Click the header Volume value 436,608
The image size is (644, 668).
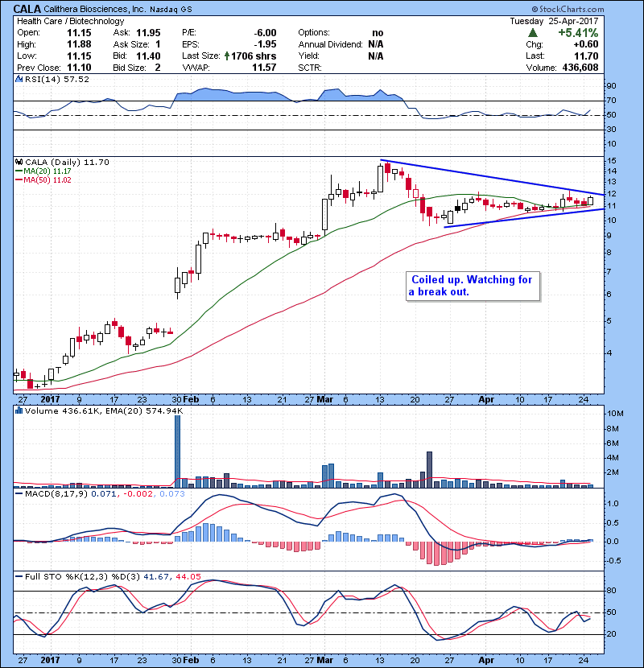click(580, 68)
